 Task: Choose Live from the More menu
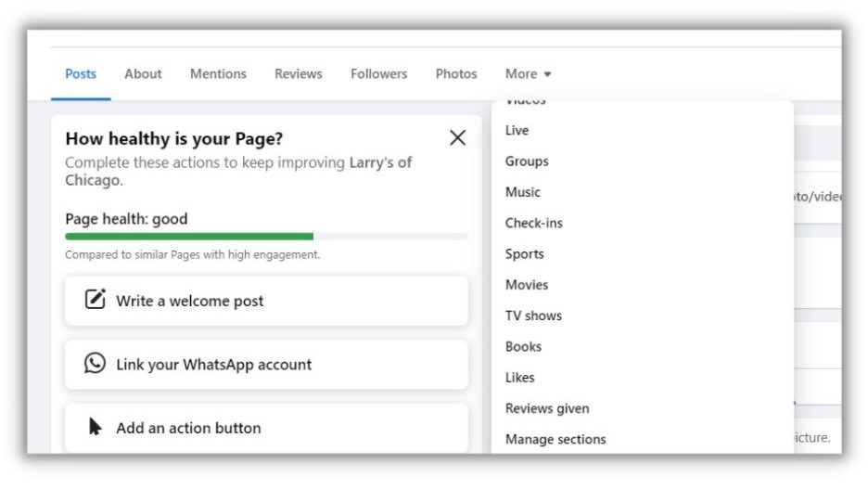pos(517,131)
